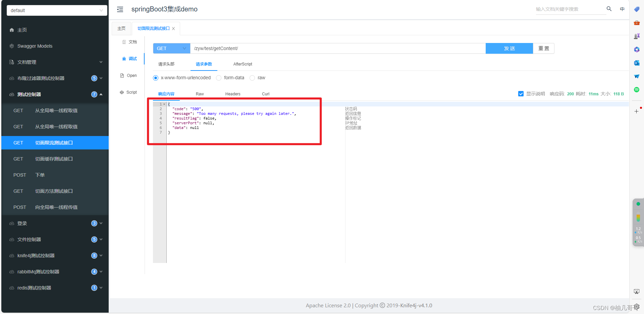Screen dimensions: 644x314
Task: Open Microsoft 365 icon in browser sidebar
Action: pyautogui.click(x=637, y=49)
